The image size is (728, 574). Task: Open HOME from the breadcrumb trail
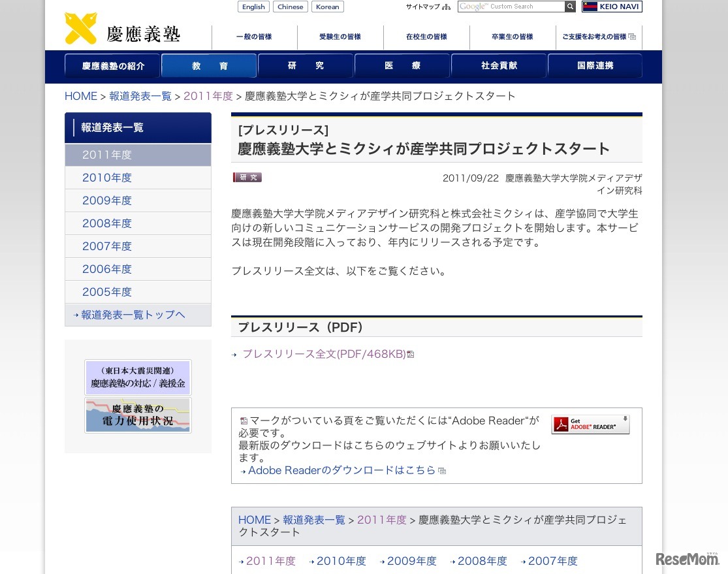point(80,95)
